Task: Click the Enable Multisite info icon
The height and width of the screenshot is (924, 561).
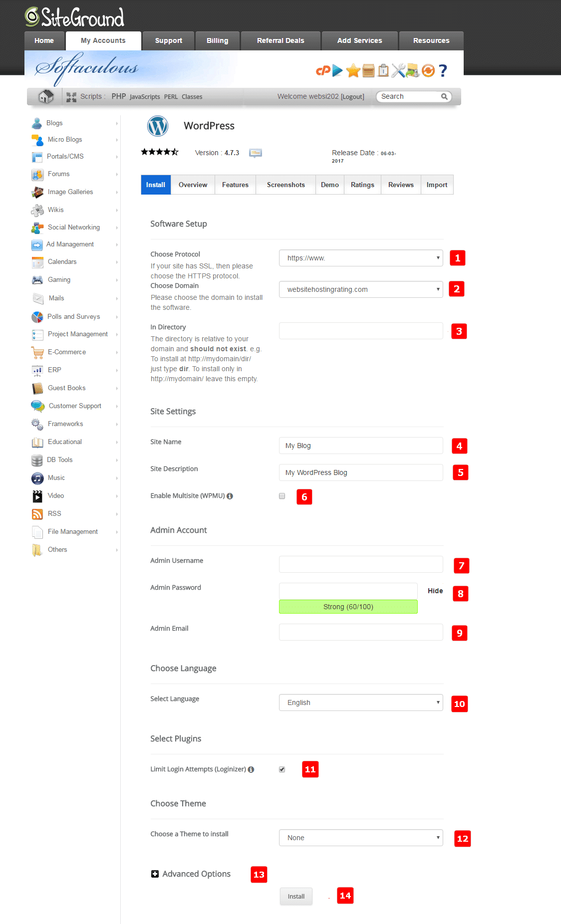Action: 230,496
